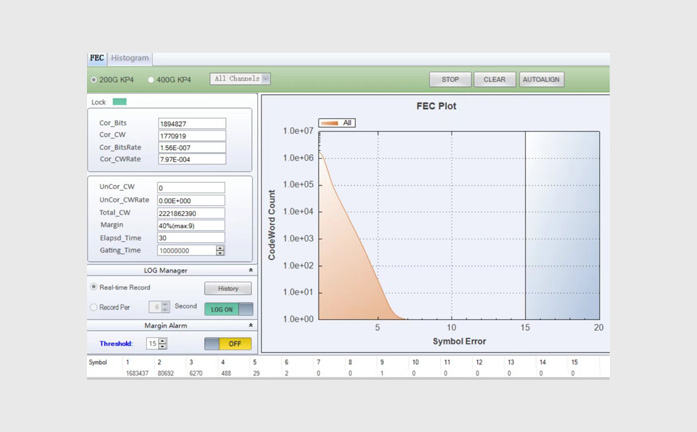This screenshot has height=432, width=697.
Task: Click the Symbol Error axis label
Action: click(x=459, y=341)
